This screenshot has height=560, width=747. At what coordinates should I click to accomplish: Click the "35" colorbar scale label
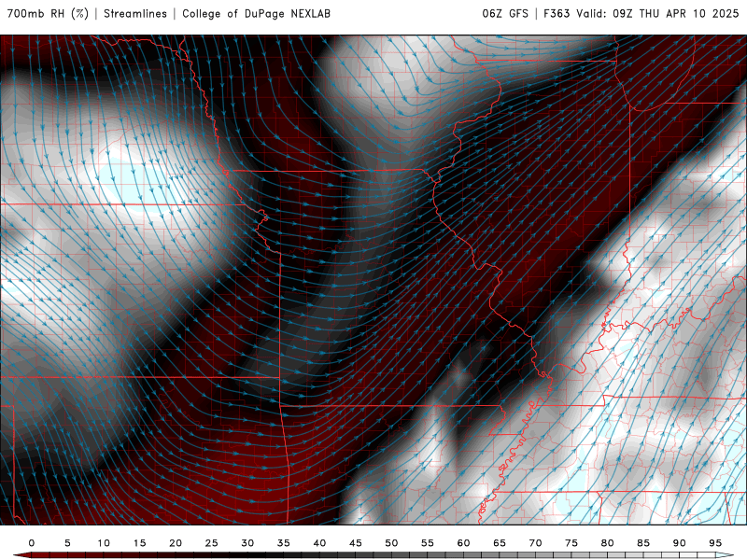[284, 543]
